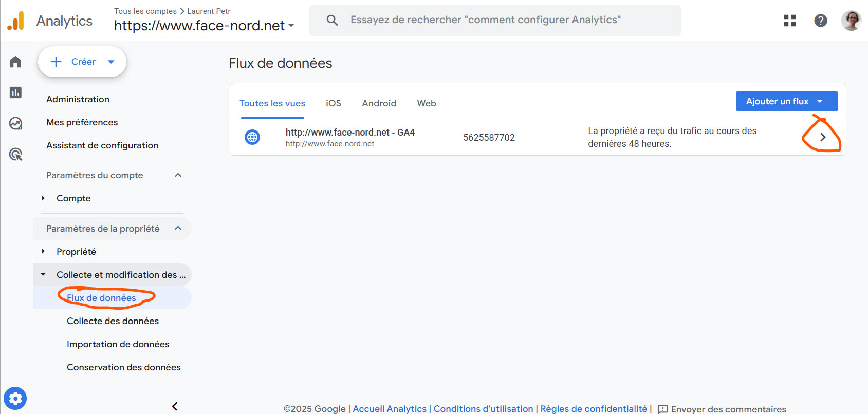Switch to the iOS tab
The width and height of the screenshot is (868, 414).
[333, 103]
